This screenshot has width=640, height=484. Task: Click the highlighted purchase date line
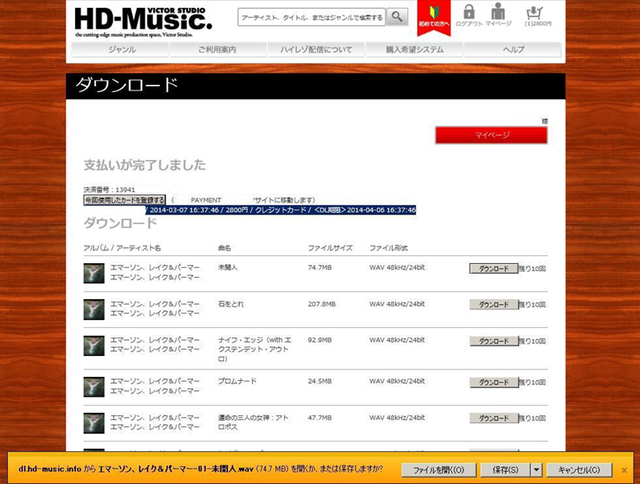pyautogui.click(x=281, y=210)
